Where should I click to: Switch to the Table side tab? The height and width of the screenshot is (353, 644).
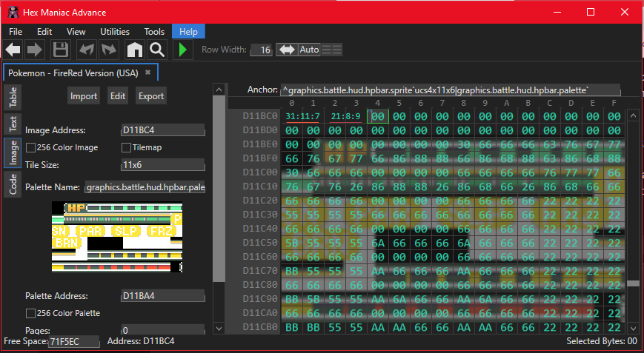[x=13, y=97]
